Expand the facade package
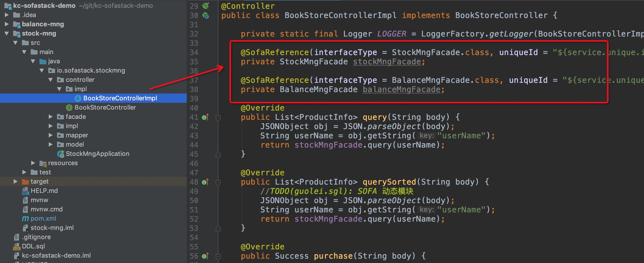644x263 pixels. click(x=50, y=117)
